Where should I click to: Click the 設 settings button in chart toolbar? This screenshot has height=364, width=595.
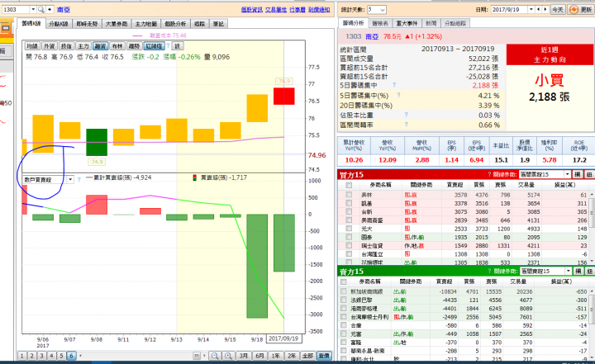(x=177, y=46)
